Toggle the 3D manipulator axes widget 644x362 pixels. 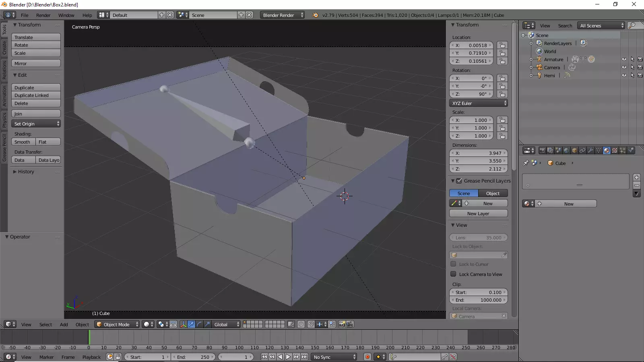coord(183,324)
